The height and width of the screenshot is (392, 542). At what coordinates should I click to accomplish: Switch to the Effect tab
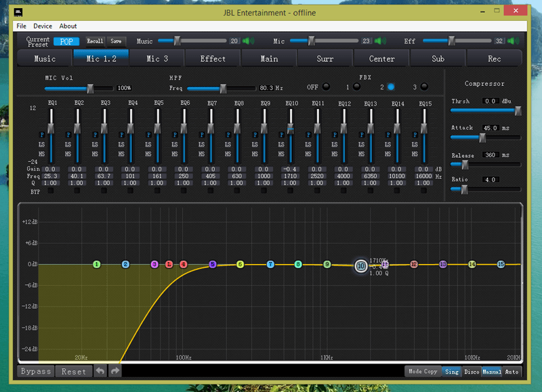(x=213, y=59)
